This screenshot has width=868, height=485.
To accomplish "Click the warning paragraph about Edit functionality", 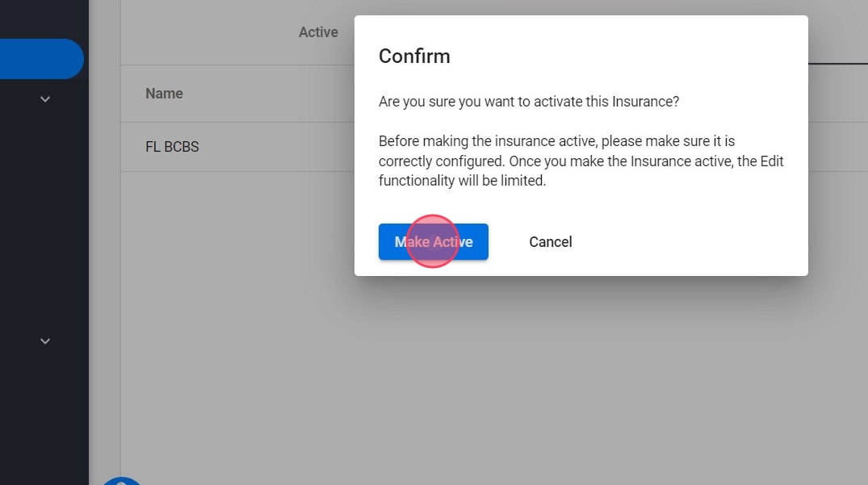I will 581,161.
